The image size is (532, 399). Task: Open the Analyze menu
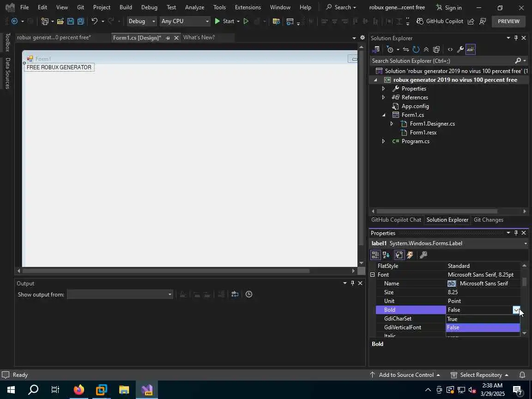click(195, 7)
